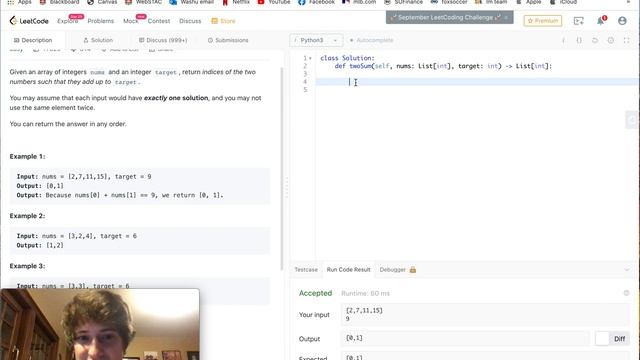Click the feedback side tab on editor
The height and width of the screenshot is (360, 640).
click(632, 120)
